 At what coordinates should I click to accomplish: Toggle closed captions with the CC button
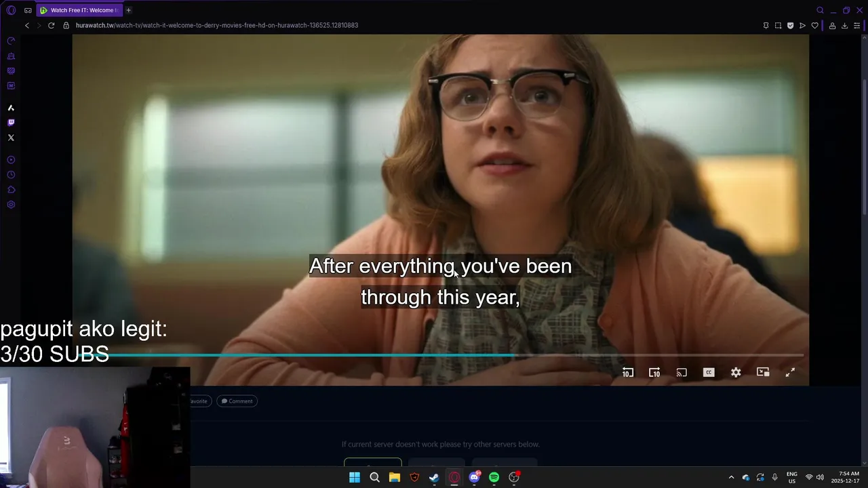[709, 372]
